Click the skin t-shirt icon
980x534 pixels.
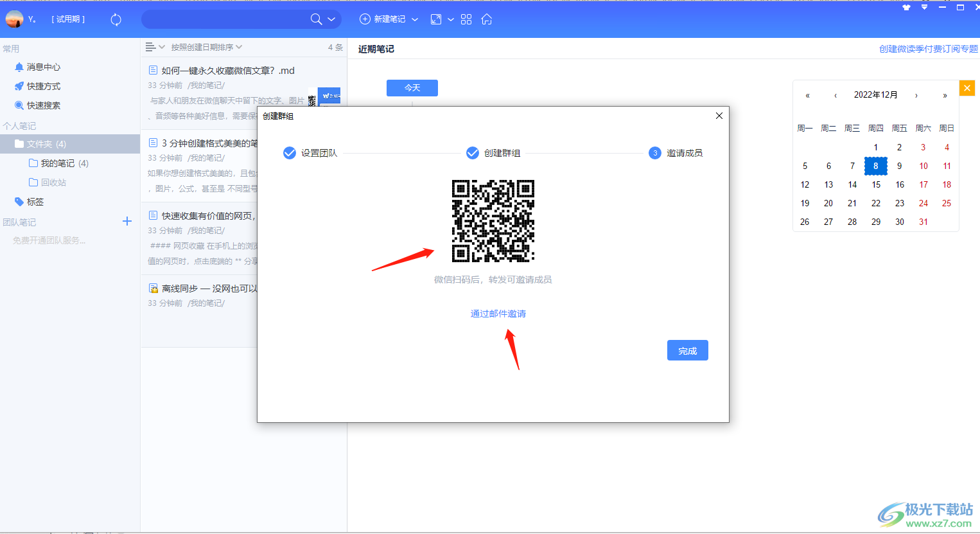coord(906,8)
